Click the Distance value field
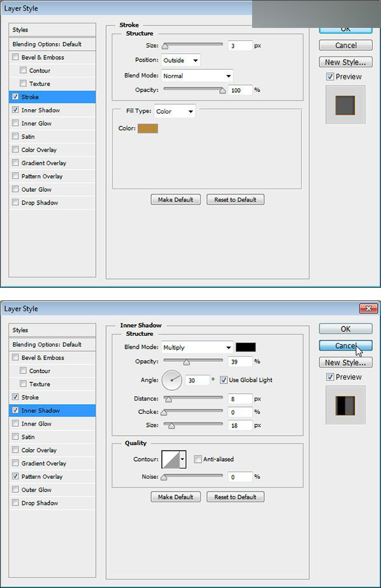 (x=240, y=399)
